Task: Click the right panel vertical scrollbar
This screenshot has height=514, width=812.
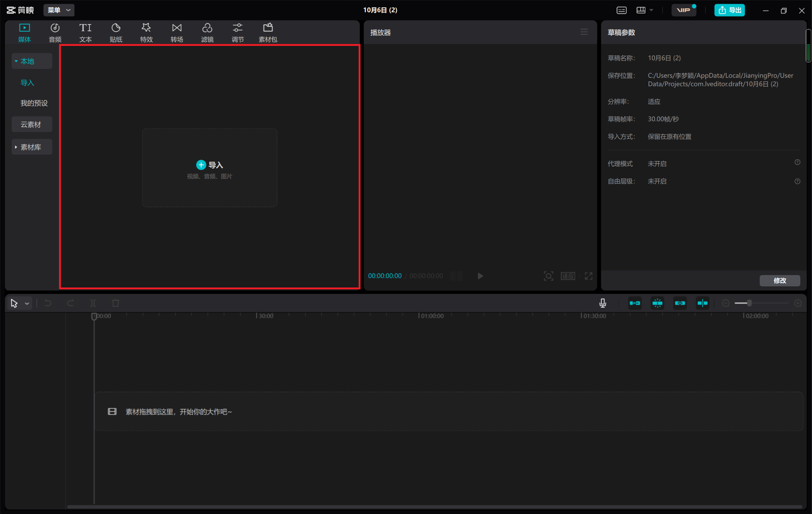Action: (x=808, y=45)
